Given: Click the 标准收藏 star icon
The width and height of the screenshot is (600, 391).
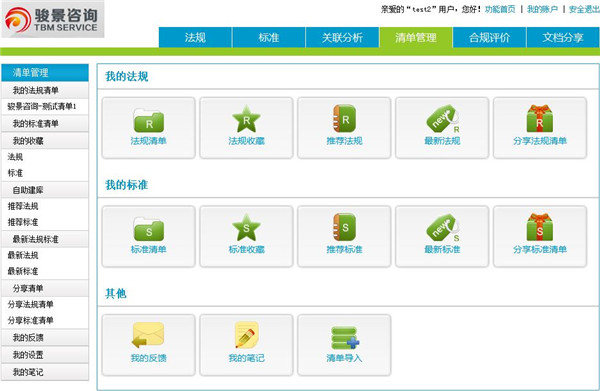Looking at the screenshot, I should pyautogui.click(x=246, y=228).
